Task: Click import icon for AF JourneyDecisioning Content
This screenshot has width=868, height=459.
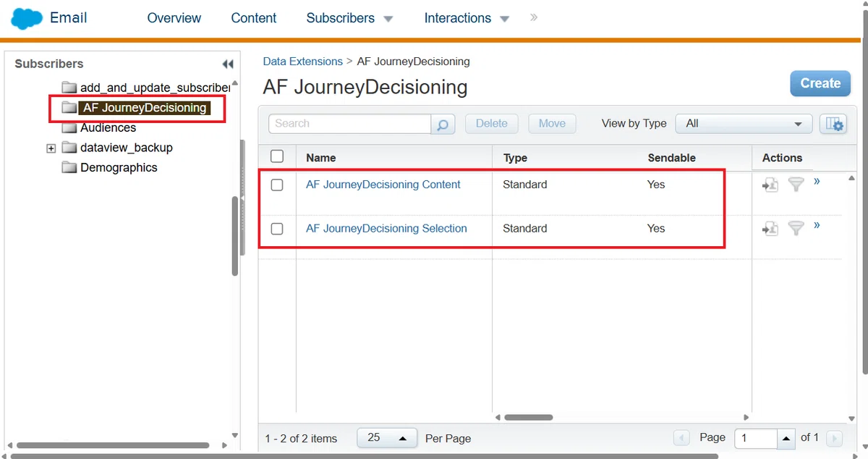Action: click(770, 185)
